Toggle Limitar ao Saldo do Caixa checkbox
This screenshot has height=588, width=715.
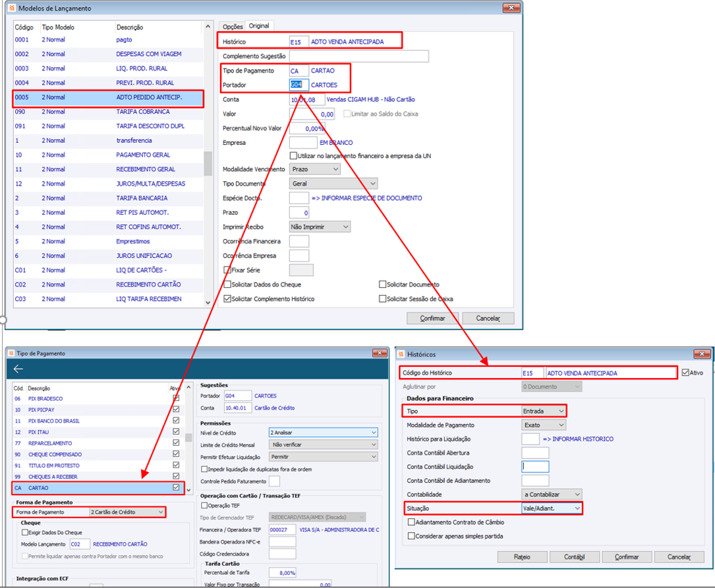coord(347,114)
